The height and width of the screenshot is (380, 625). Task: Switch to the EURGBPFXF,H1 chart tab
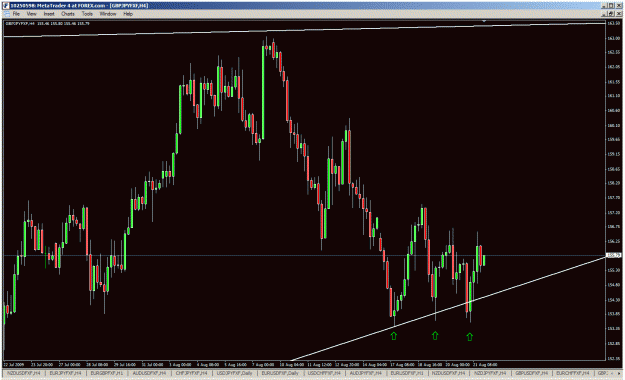106,373
